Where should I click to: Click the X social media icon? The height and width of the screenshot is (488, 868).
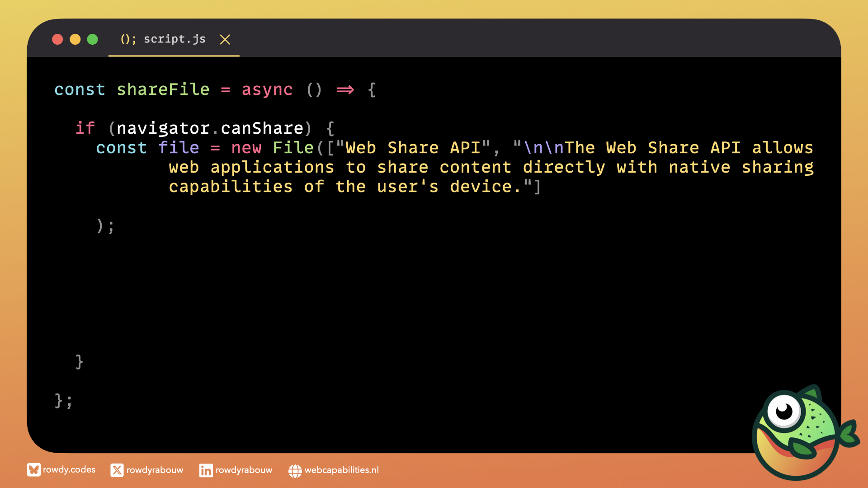coord(117,470)
